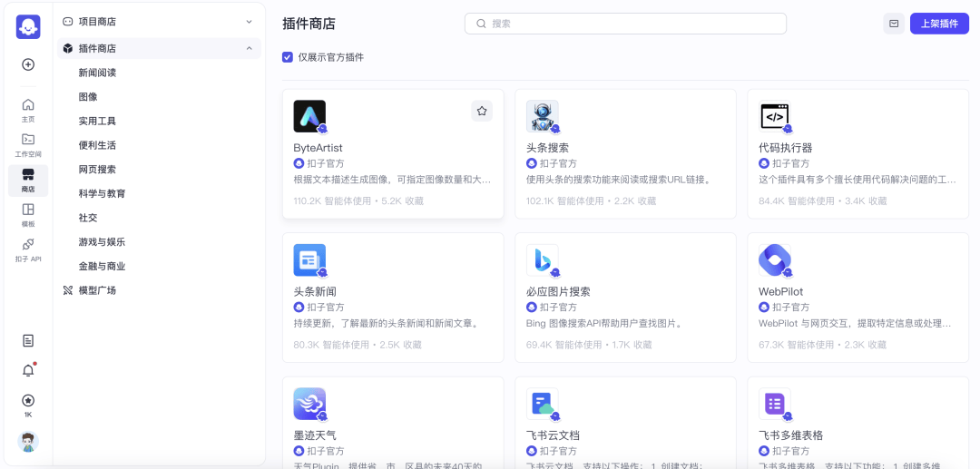Open 金融与商业 category
Viewport: 980px width, 469px height.
[x=102, y=266]
